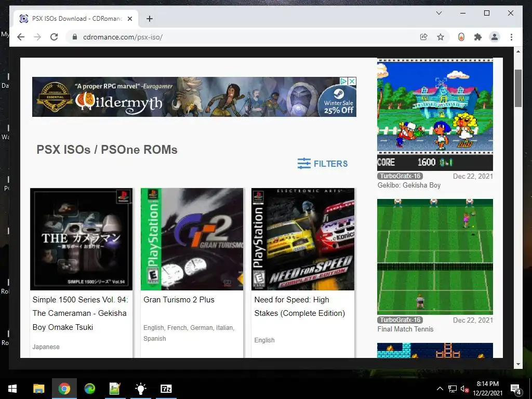Open File Explorer from the taskbar
This screenshot has height=399, width=532.
(x=38, y=389)
